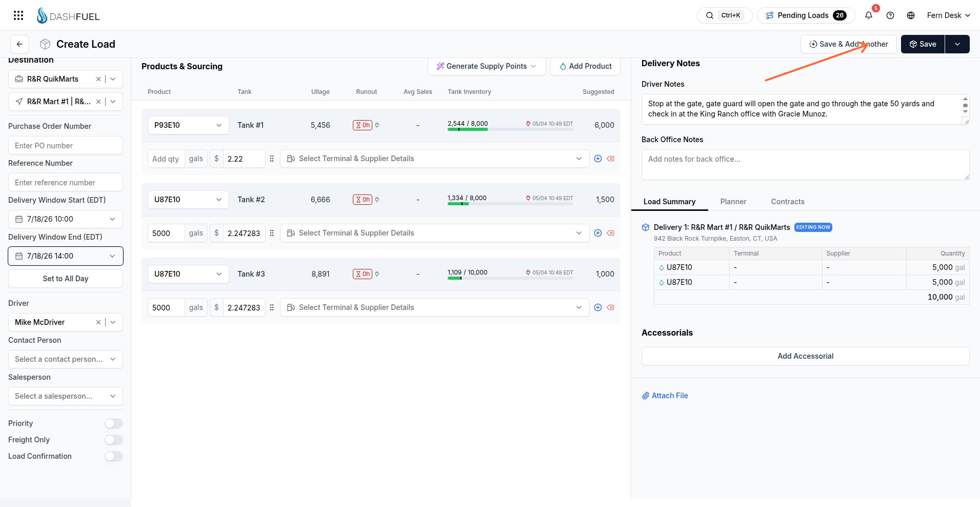Image resolution: width=980 pixels, height=507 pixels.
Task: Open the help question-mark icon
Action: pyautogui.click(x=890, y=15)
